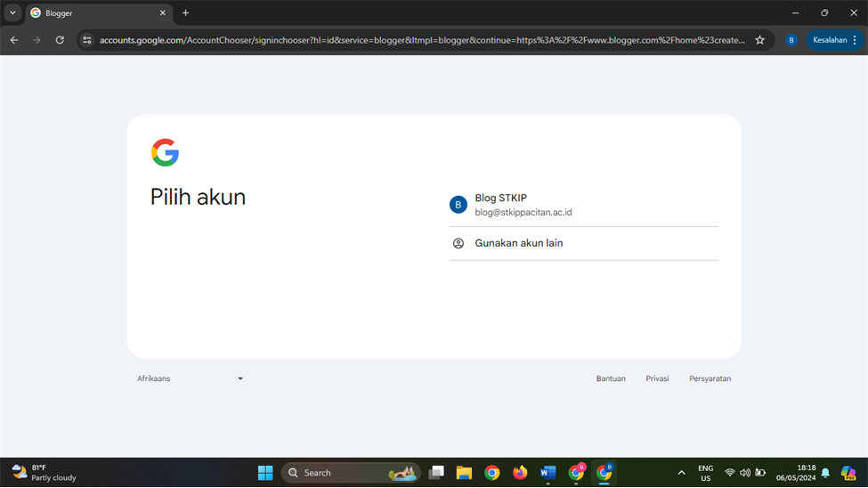Open the Chrome three-dot menu

(x=856, y=40)
